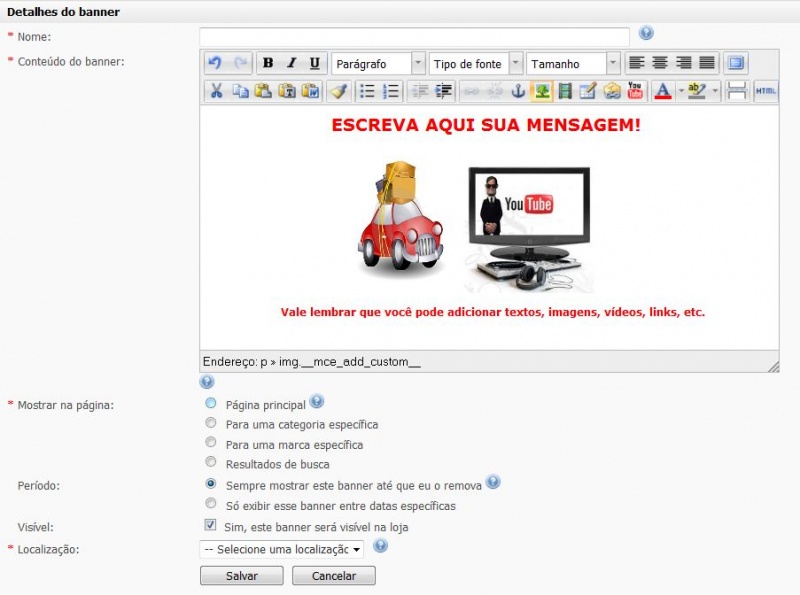The height and width of the screenshot is (595, 800).
Task: Apply the text highlight color
Action: coord(697,91)
